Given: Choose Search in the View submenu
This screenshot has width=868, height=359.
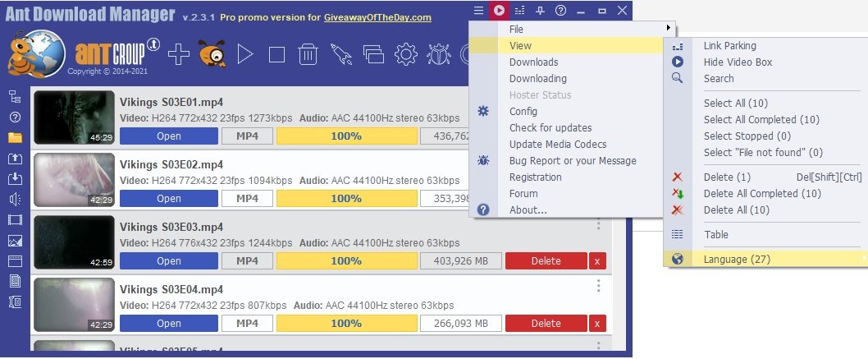Looking at the screenshot, I should point(767,79).
